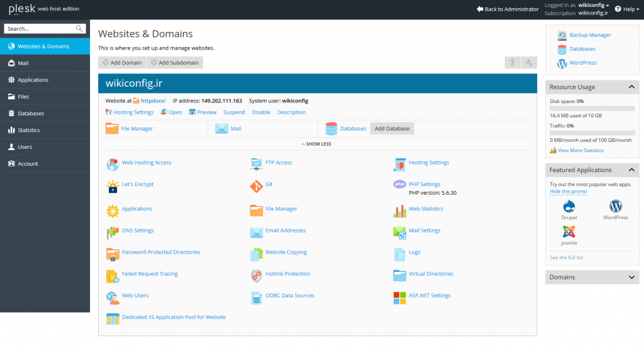Open the Git icon
Screen dimensions: 644x348
[x=256, y=186]
